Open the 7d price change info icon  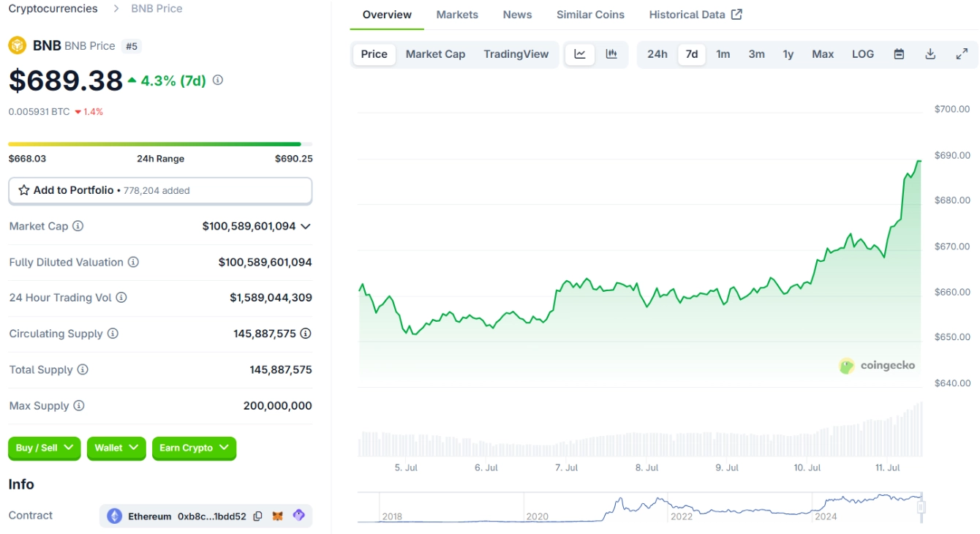click(218, 80)
